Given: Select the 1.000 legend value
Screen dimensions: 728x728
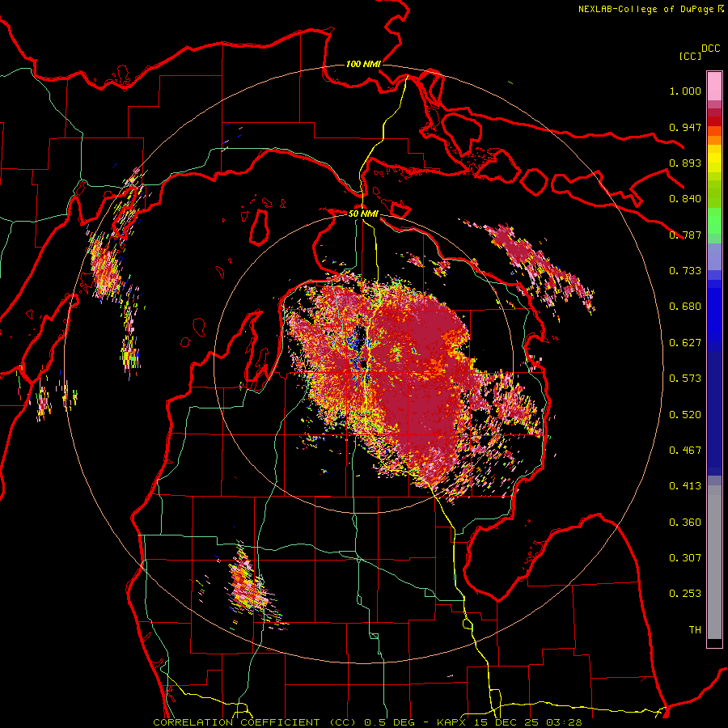Looking at the screenshot, I should [x=685, y=91].
